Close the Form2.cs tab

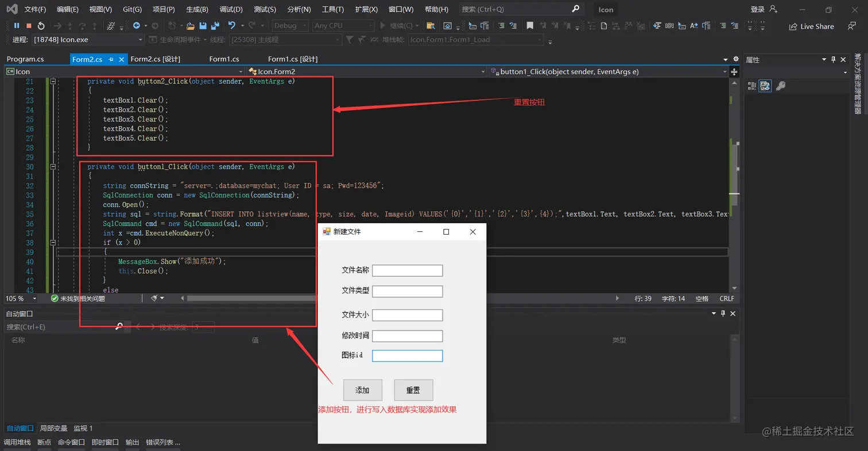(122, 59)
